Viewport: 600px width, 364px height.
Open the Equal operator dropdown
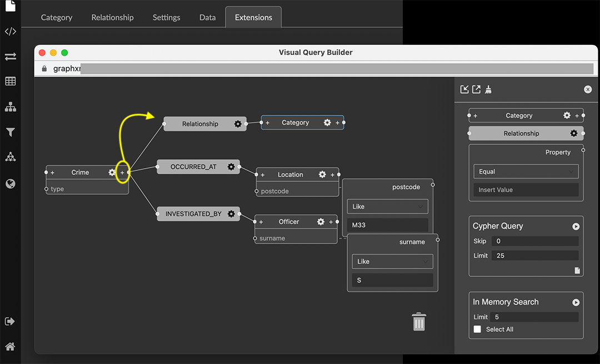pyautogui.click(x=526, y=171)
